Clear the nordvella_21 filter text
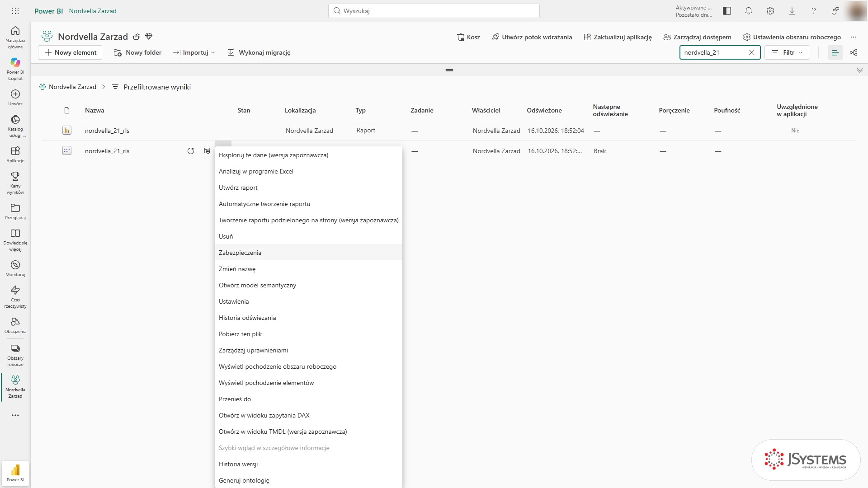This screenshot has height=488, width=868. click(752, 52)
